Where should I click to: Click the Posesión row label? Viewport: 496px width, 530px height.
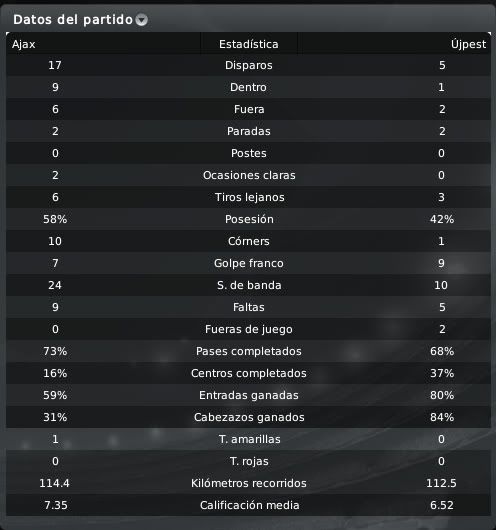pos(249,219)
